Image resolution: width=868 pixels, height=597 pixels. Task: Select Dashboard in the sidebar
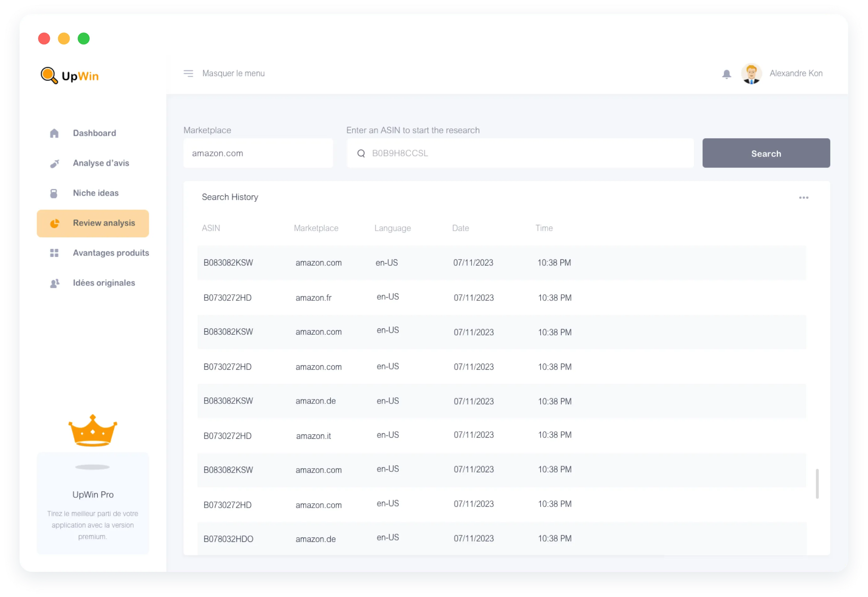pos(94,133)
